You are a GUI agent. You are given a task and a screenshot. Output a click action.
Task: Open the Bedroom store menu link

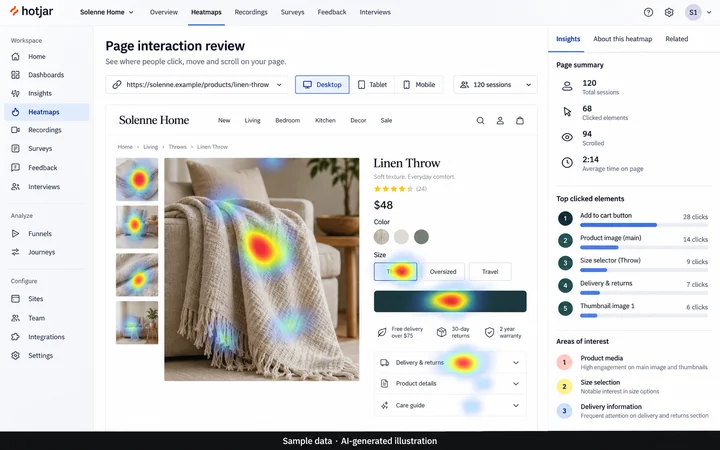pos(287,120)
